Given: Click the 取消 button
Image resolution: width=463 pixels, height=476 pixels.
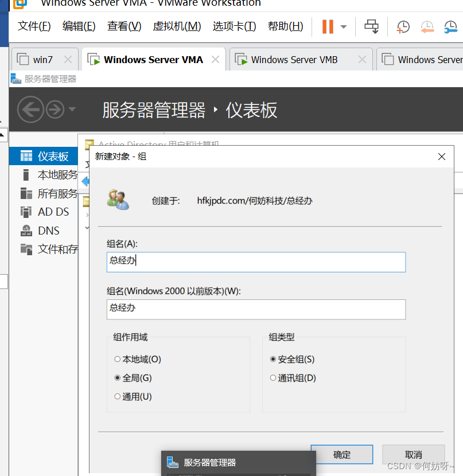Looking at the screenshot, I should coord(413,454).
